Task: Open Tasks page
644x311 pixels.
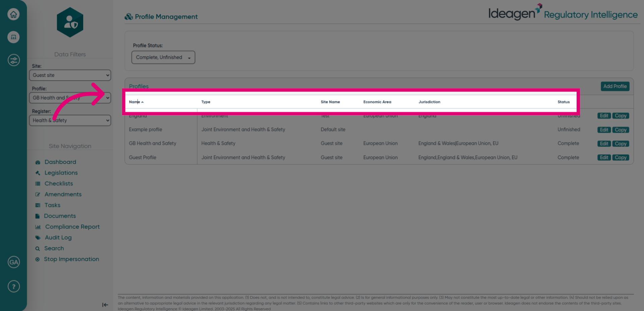Action: click(x=52, y=205)
